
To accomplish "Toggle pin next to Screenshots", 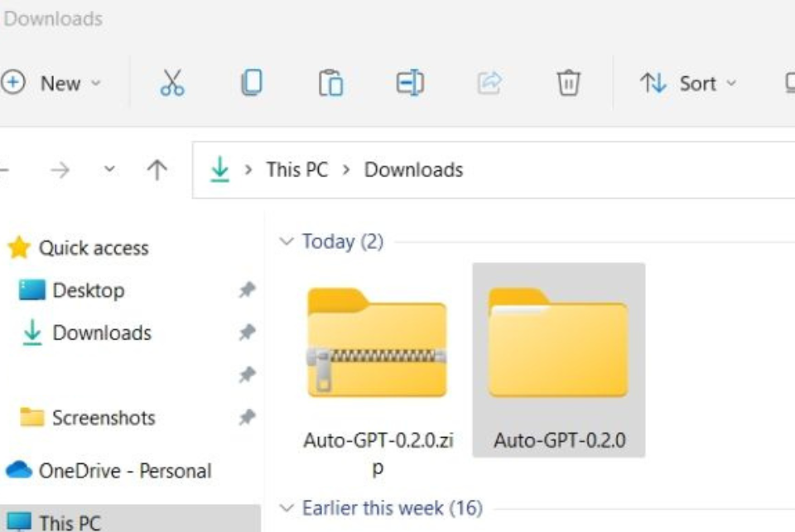I will 247,418.
